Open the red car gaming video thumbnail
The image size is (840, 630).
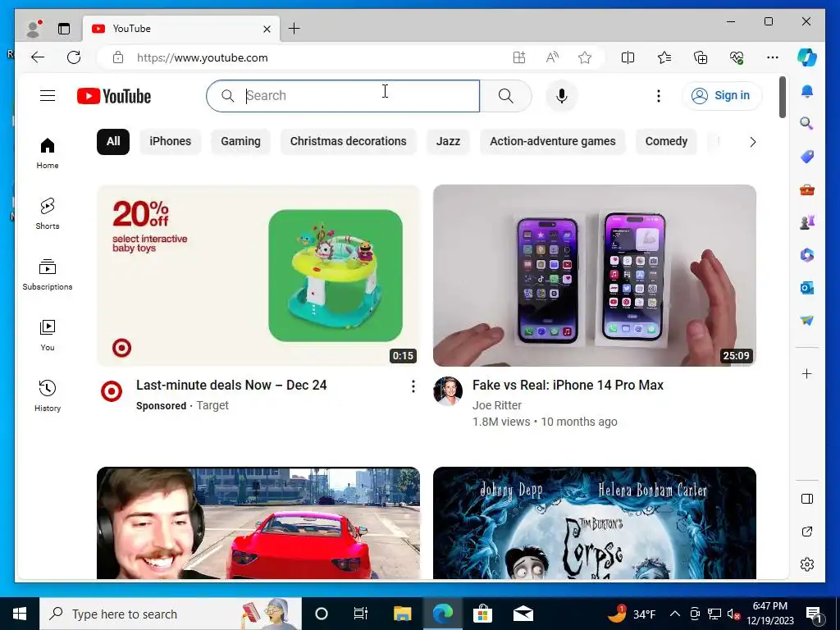pyautogui.click(x=258, y=523)
